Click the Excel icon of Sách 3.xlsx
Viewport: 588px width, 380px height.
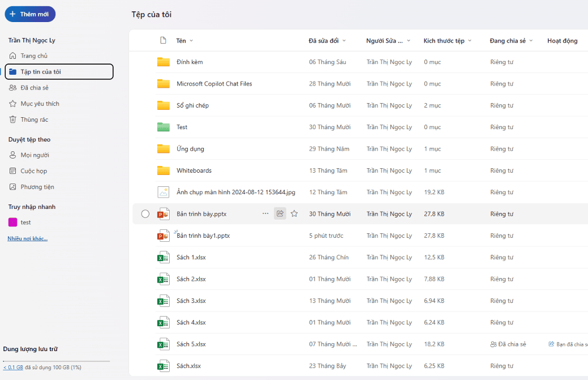point(163,301)
